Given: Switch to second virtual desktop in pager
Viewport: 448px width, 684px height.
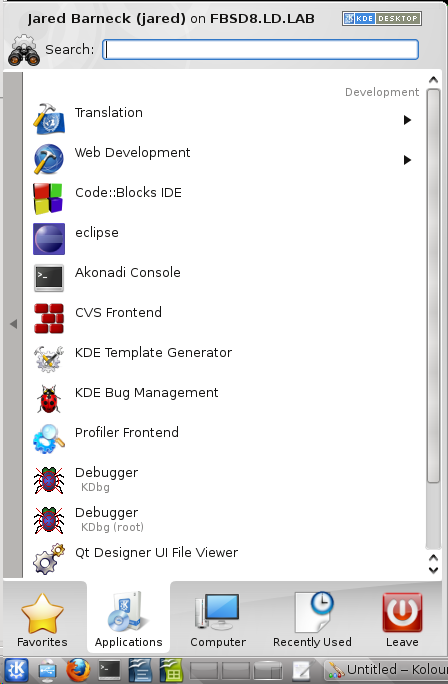Looking at the screenshot, I should (x=236, y=671).
